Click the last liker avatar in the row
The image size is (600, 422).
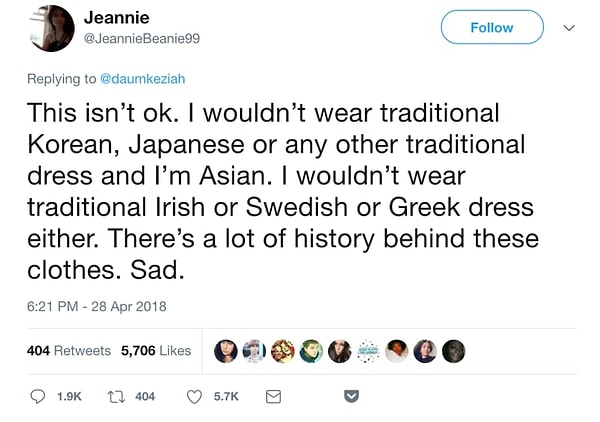click(453, 351)
